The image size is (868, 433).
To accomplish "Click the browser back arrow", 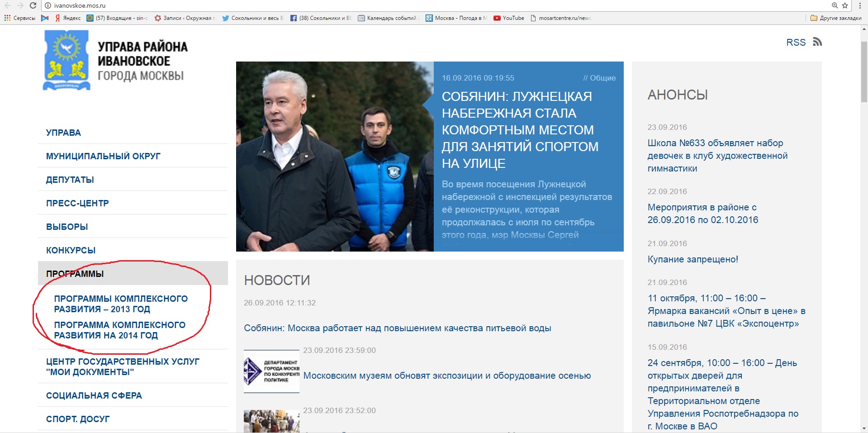I will point(8,5).
